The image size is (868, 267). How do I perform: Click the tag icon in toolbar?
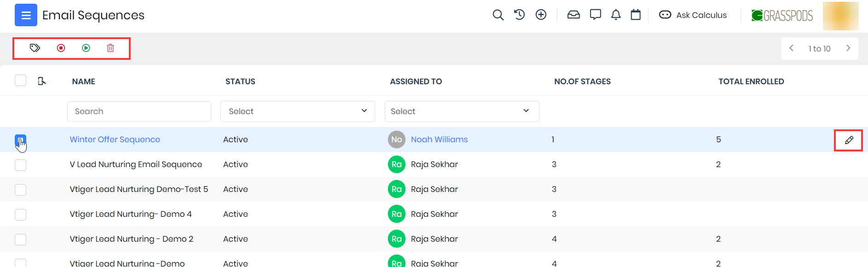[35, 48]
